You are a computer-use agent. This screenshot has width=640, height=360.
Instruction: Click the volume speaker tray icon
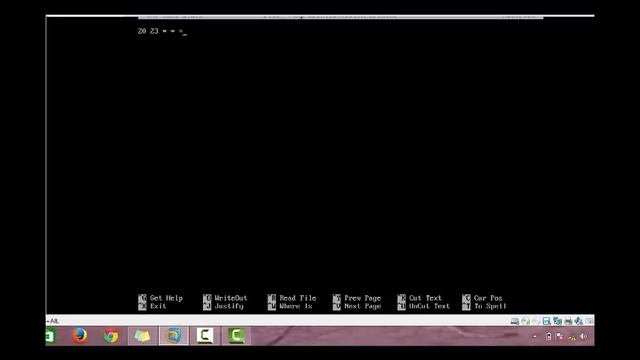(584, 336)
